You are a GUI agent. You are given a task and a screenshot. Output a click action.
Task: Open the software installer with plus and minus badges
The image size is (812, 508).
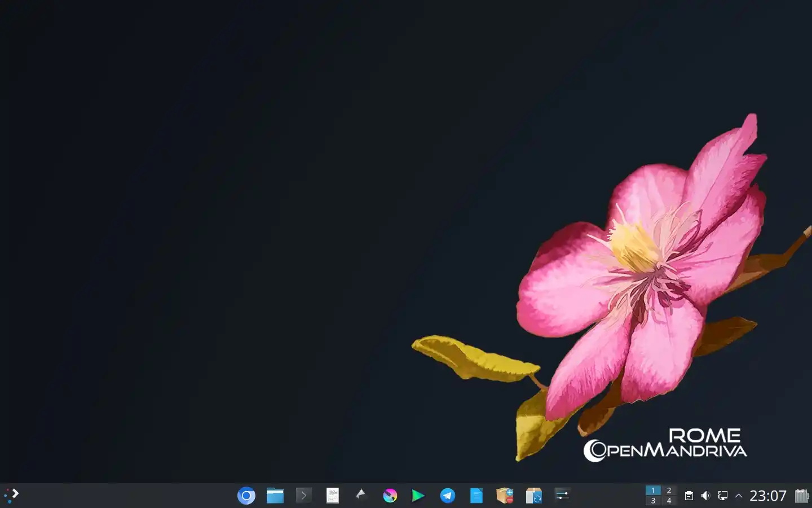tap(505, 496)
